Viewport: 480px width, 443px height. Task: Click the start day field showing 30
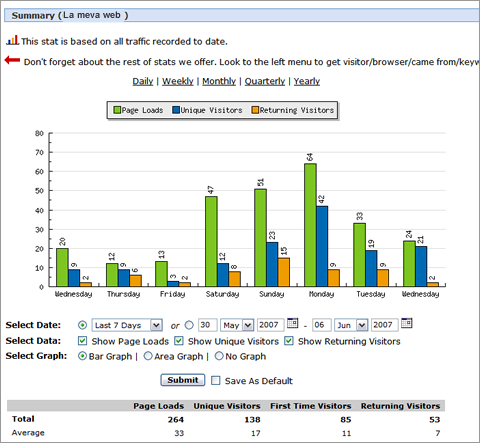coord(207,325)
